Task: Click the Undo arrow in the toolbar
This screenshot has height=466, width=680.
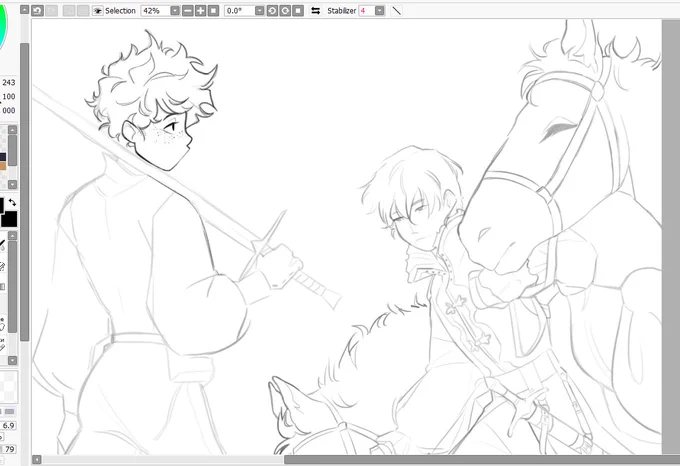Action: [37, 10]
